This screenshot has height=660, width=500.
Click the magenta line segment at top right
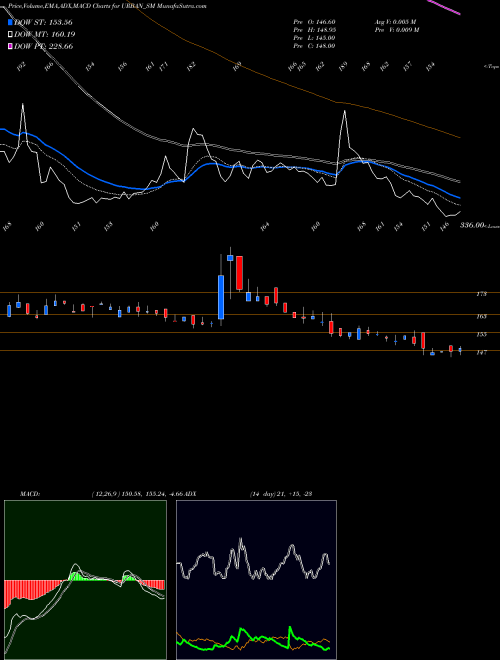(x=444, y=7)
